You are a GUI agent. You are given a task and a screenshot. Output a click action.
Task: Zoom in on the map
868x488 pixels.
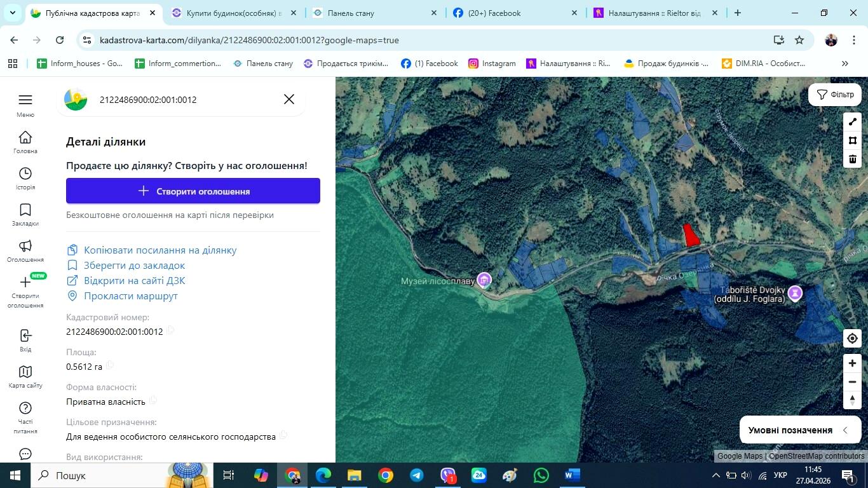(853, 363)
